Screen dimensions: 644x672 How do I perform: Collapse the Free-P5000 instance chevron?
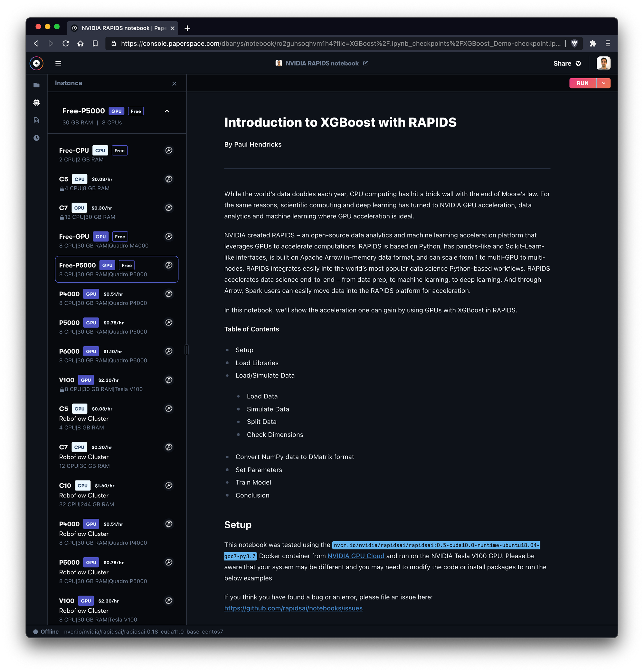click(167, 111)
